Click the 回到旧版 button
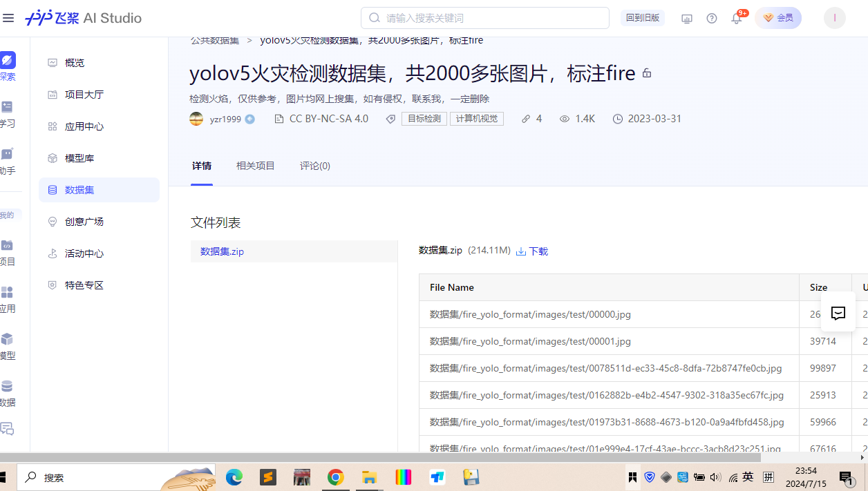Screen dimensions: 868x491 642,18
